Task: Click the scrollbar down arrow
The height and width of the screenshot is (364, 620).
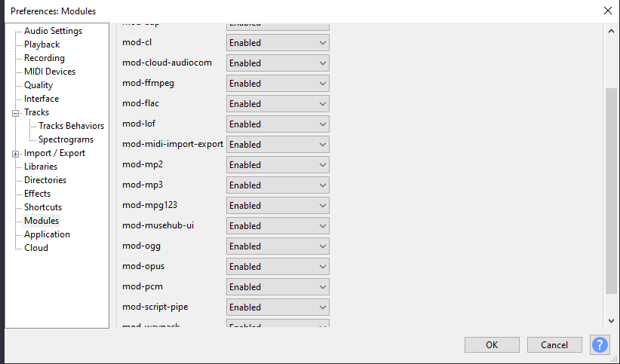Action: pyautogui.click(x=611, y=321)
